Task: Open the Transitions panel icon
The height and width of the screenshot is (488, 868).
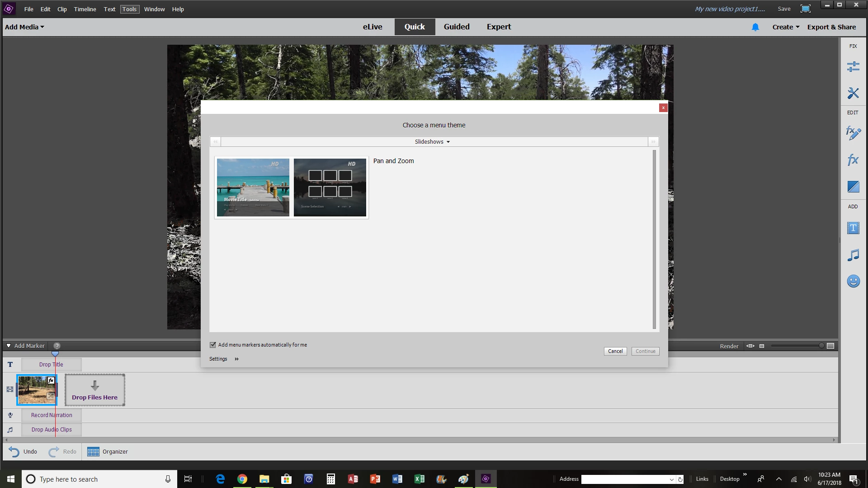Action: (x=853, y=186)
